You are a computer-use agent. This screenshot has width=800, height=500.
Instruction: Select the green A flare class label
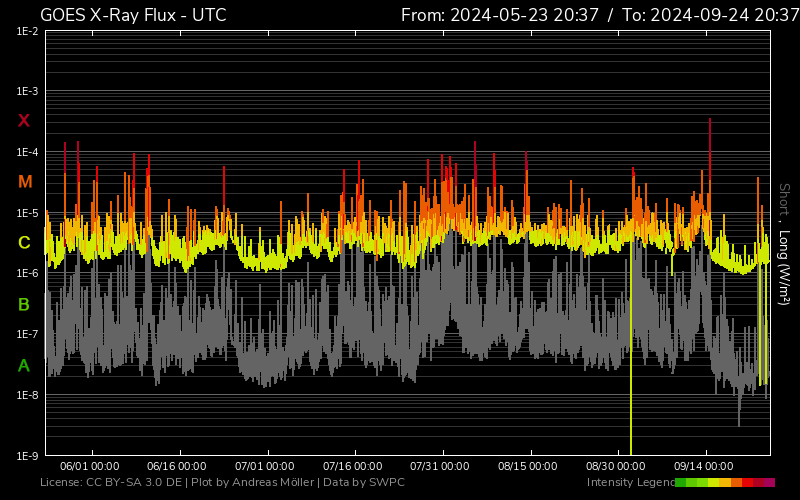(x=24, y=366)
